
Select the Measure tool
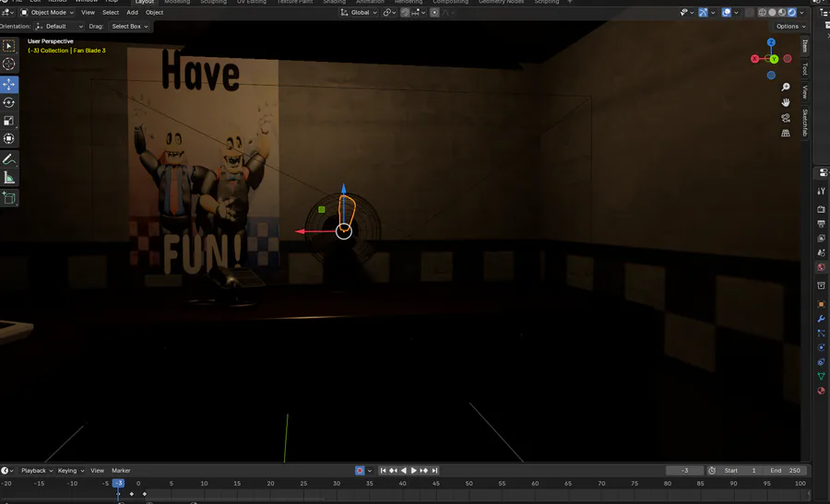tap(9, 178)
